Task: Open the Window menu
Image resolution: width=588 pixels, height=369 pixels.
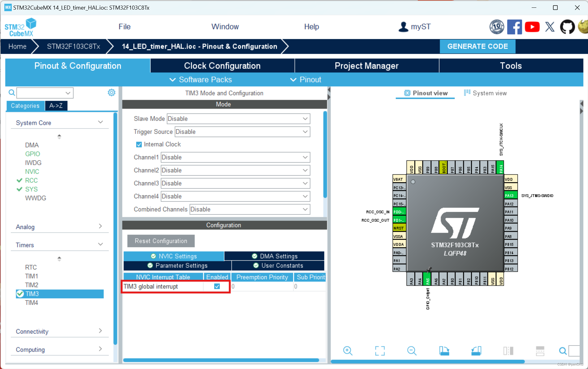Action: click(x=225, y=26)
